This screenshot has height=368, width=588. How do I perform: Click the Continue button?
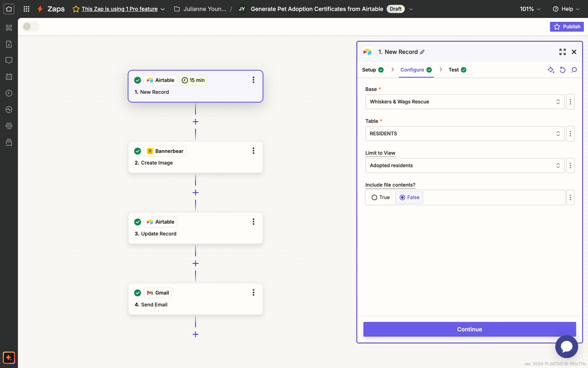point(469,329)
